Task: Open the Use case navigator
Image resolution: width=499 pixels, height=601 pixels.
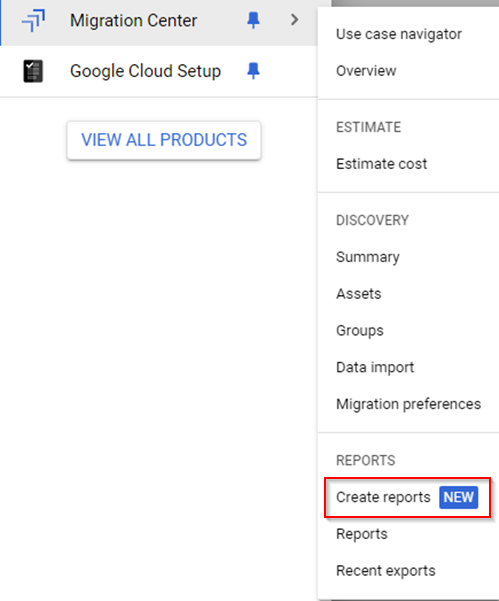Action: click(399, 34)
